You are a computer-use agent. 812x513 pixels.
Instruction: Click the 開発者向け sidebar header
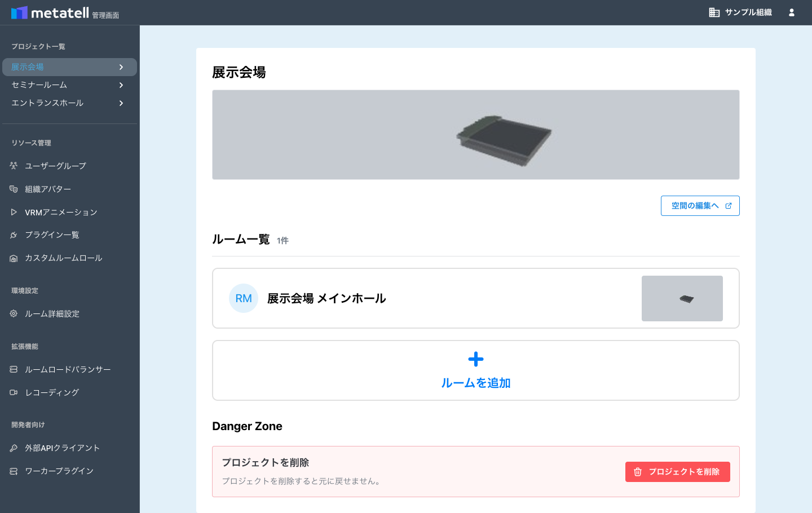(x=28, y=425)
